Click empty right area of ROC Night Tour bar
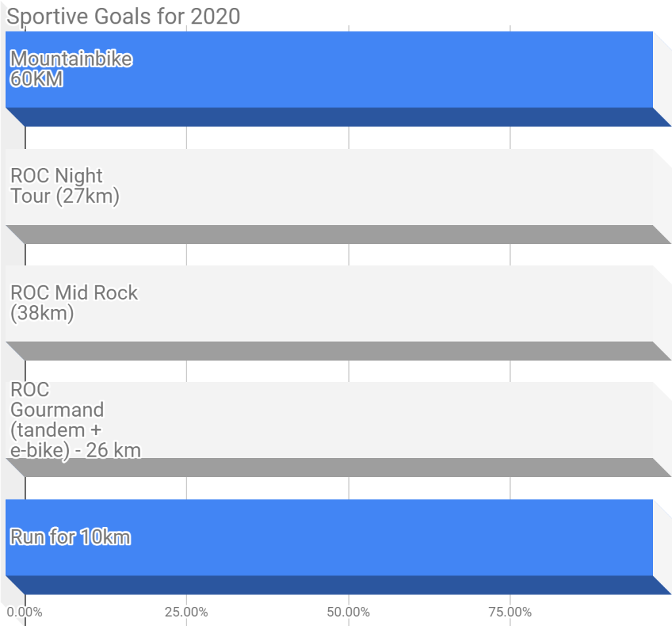 click(x=558, y=187)
